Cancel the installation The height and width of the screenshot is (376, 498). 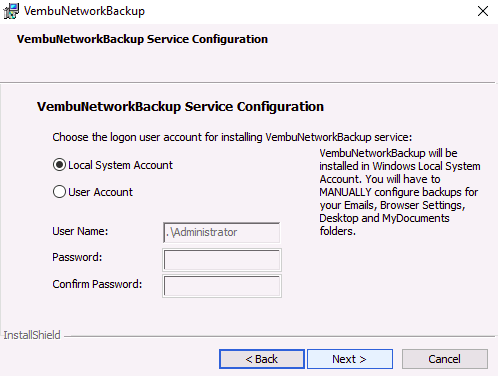coord(445,359)
